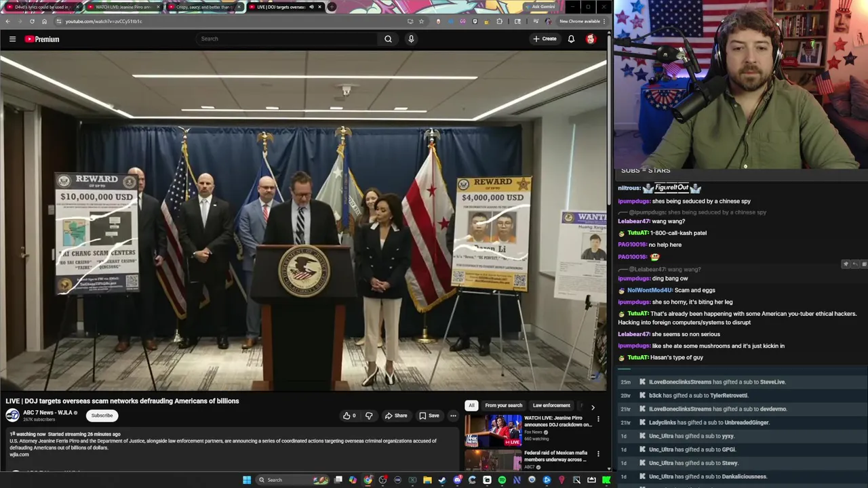Open the wjla.com link in description
This screenshot has height=488, width=868.
pos(20,455)
